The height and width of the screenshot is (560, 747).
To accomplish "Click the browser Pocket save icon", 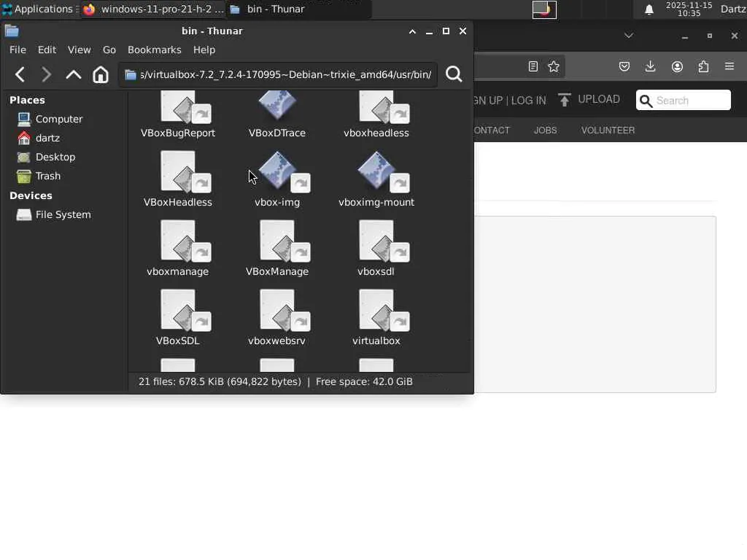I will click(624, 66).
